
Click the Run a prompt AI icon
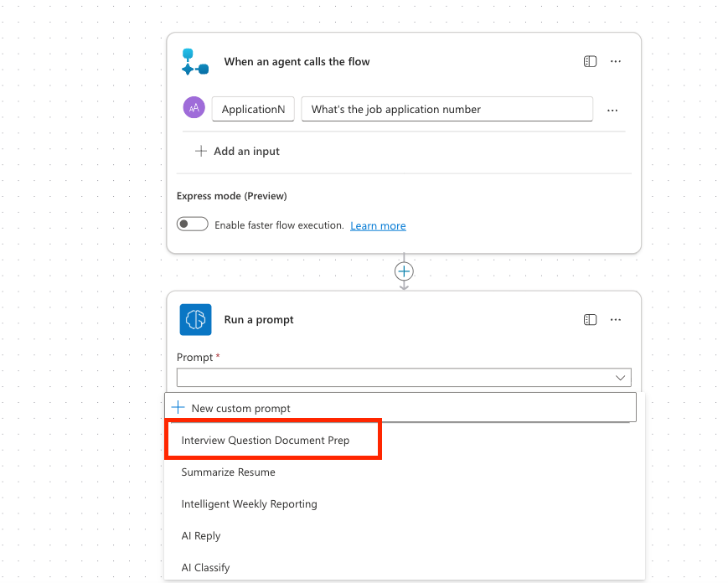tap(195, 319)
